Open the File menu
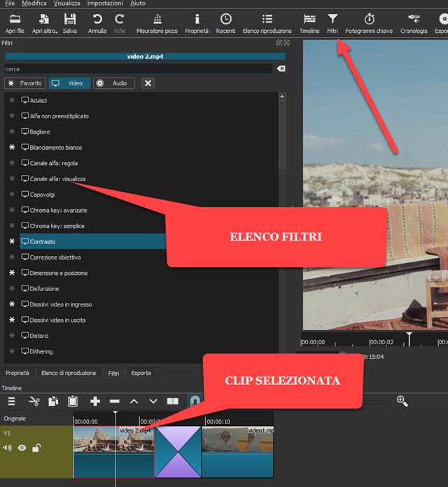448x487 pixels. 10,3
